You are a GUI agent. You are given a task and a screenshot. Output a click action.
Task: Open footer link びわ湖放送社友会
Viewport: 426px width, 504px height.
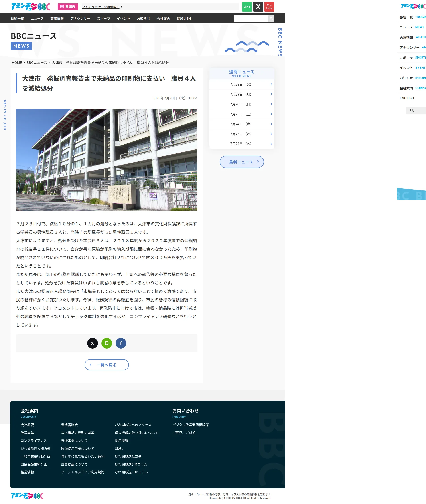(x=128, y=456)
